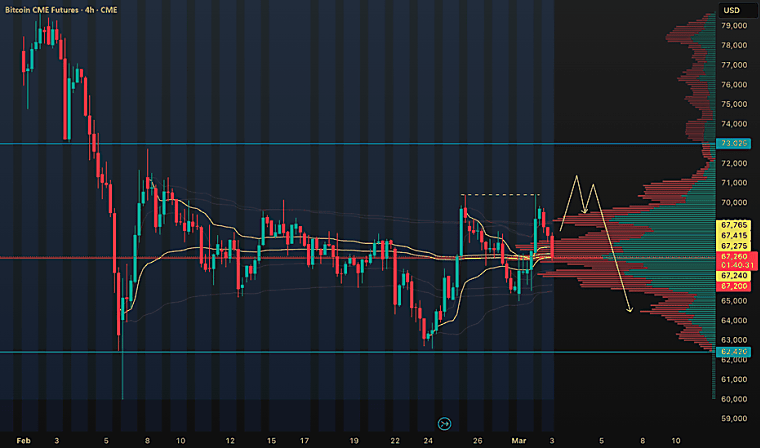Select the 62,420 horizontal line price tag
This screenshot has width=760, height=448.
tap(733, 352)
